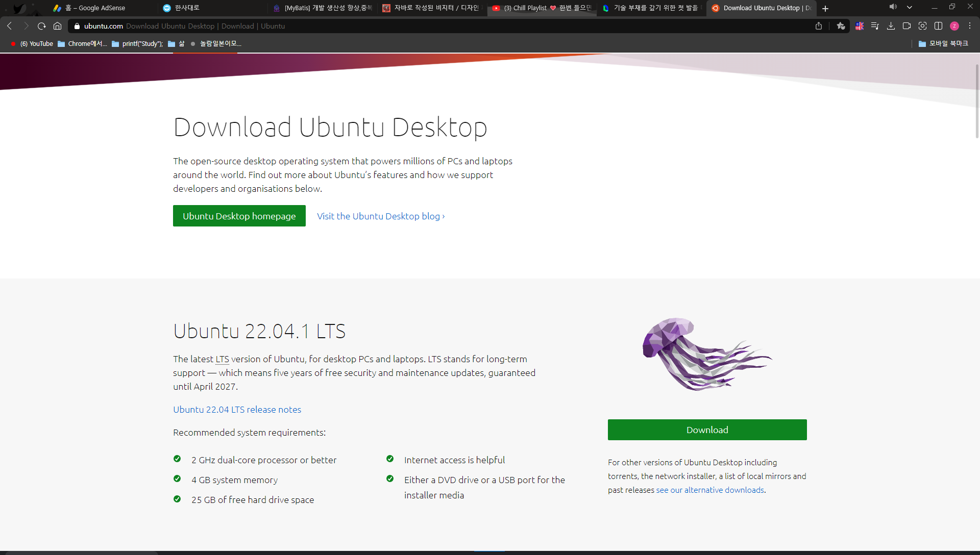This screenshot has height=555, width=980.
Task: Click 'Recommended system requirements:' text
Action: click(249, 433)
